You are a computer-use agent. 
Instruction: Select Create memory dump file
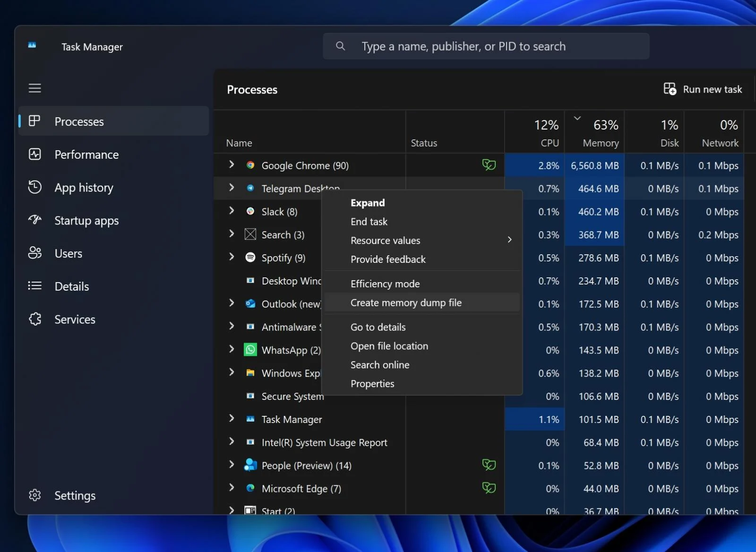pyautogui.click(x=422, y=303)
